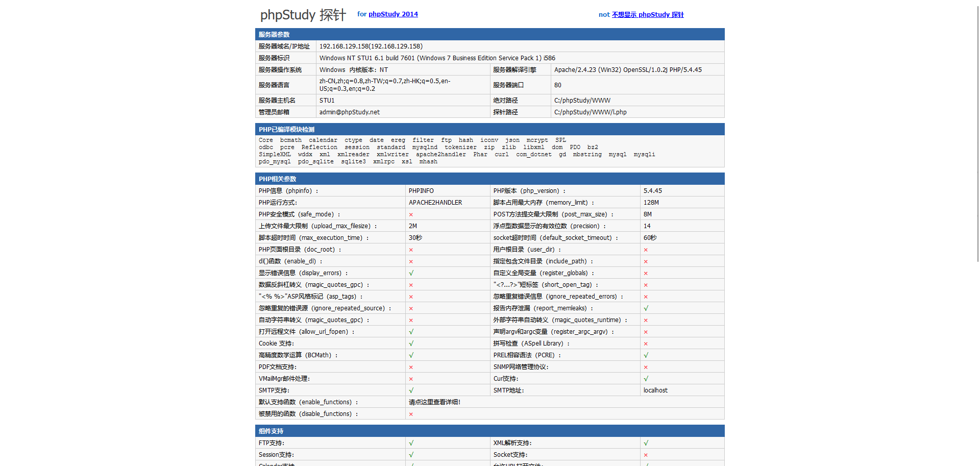Click the short_open_tag label
The image size is (980, 466).
(x=546, y=285)
